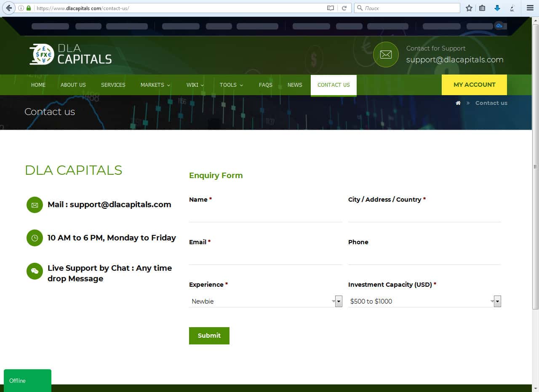
Task: Click the Phone input field
Action: [424, 257]
